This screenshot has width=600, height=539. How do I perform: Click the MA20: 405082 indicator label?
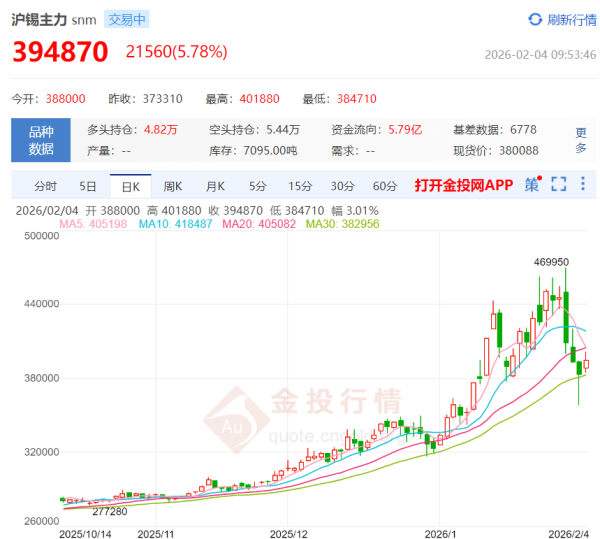pyautogui.click(x=259, y=224)
